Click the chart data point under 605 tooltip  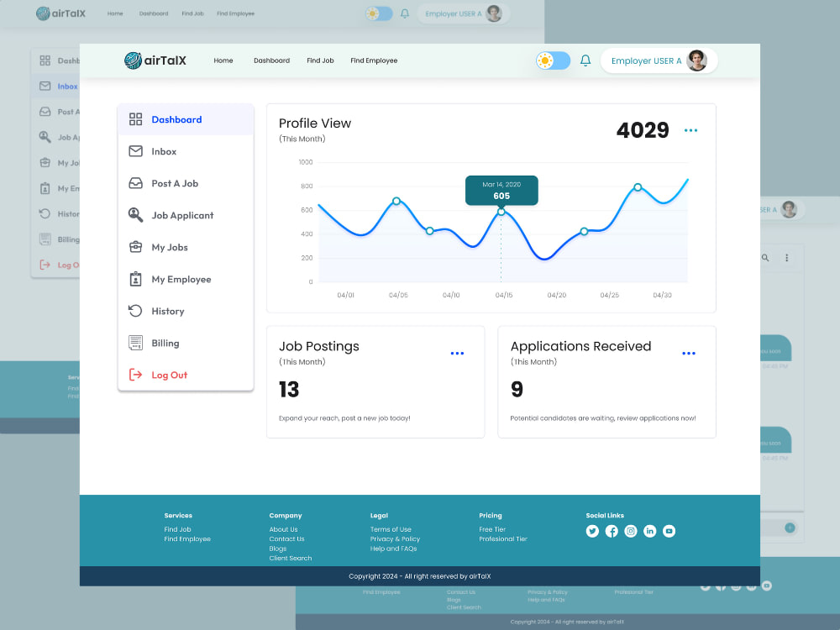point(501,213)
